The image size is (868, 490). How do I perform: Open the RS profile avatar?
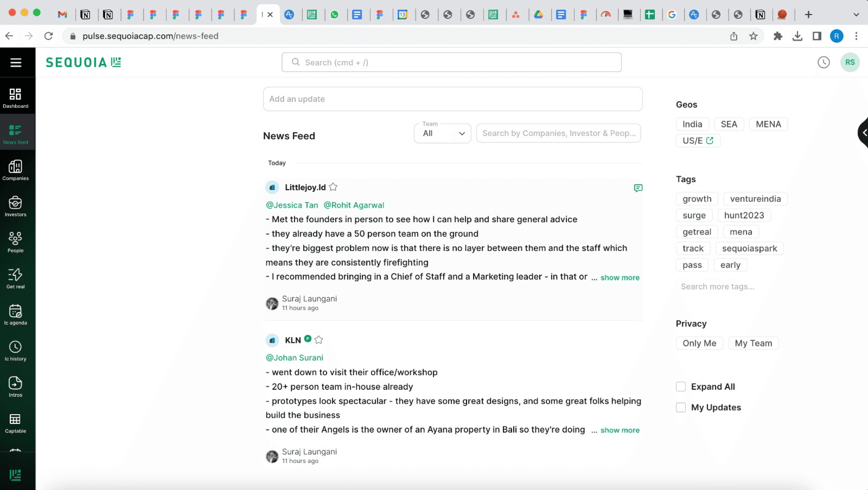[x=850, y=62]
